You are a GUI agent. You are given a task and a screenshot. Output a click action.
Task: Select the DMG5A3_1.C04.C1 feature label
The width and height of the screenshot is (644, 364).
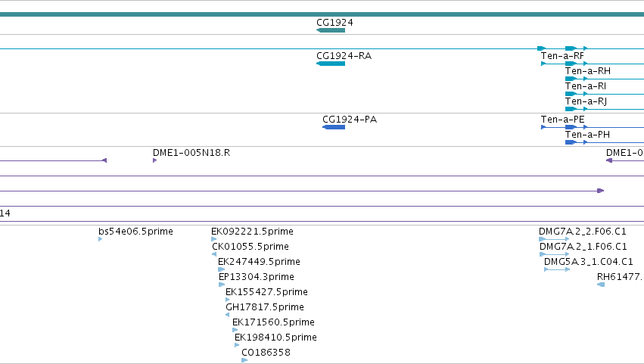click(589, 262)
